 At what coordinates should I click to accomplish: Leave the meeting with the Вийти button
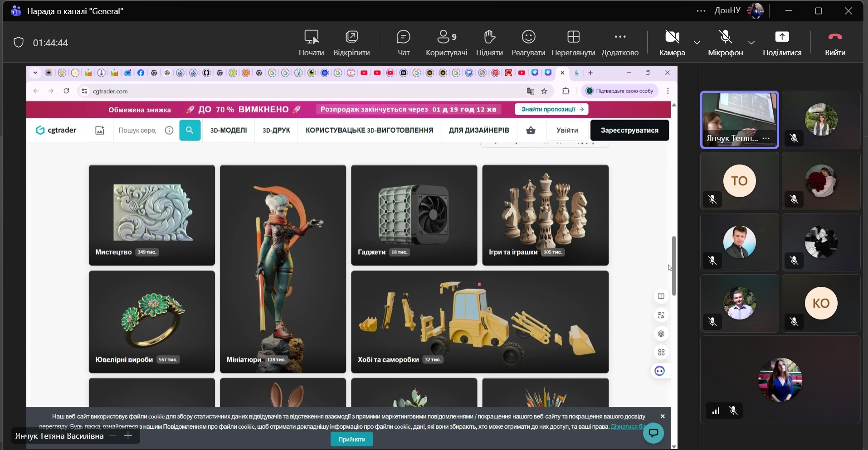[835, 43]
